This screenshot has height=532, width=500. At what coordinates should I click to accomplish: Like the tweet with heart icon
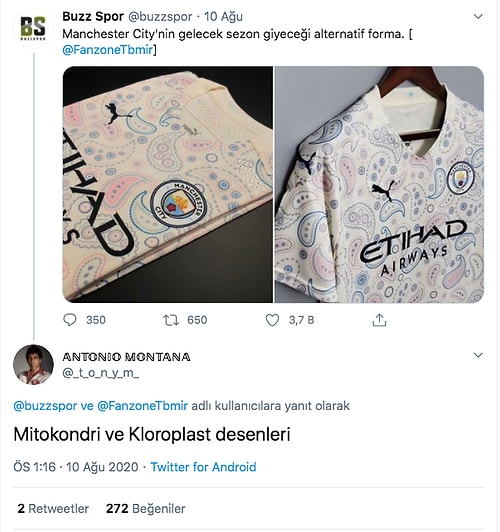pyautogui.click(x=272, y=320)
